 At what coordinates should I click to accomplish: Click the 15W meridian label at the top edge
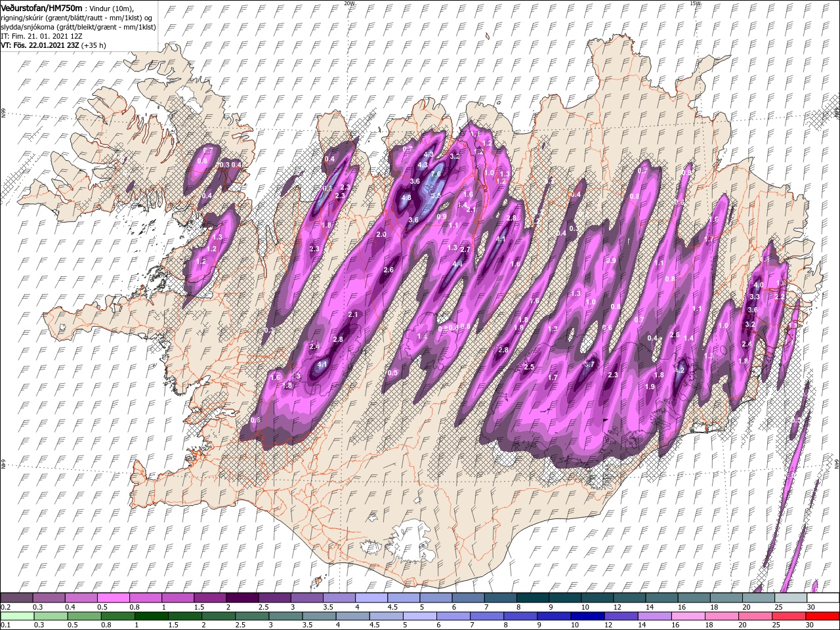coord(696,3)
